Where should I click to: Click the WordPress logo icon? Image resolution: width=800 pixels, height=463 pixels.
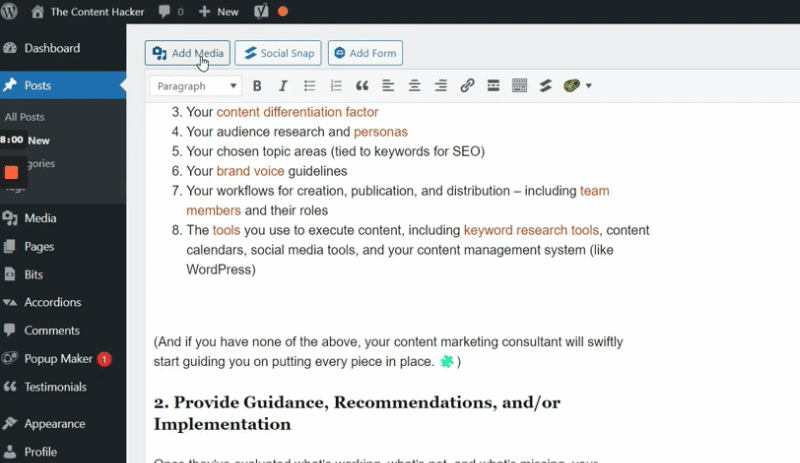coord(9,11)
